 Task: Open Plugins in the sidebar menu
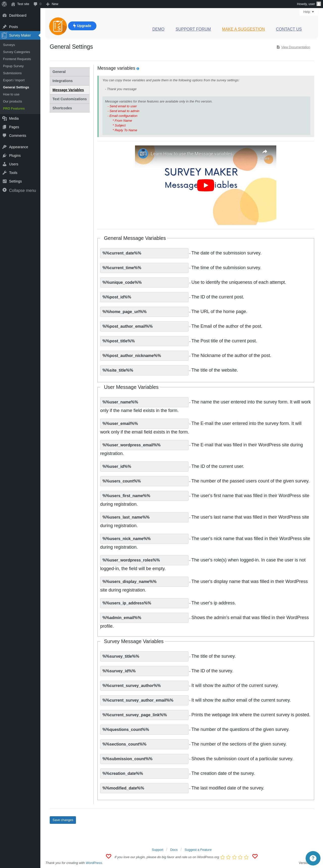click(15, 156)
